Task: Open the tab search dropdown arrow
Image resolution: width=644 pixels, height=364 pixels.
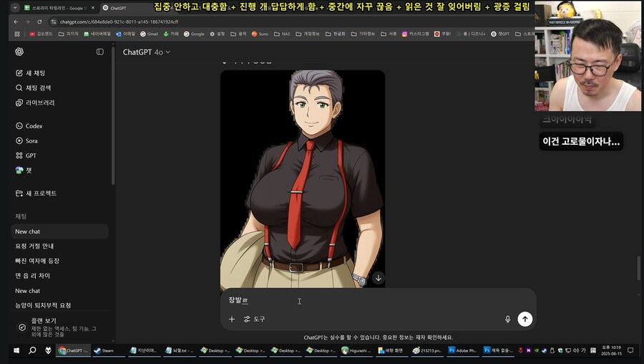Action: (15, 7)
